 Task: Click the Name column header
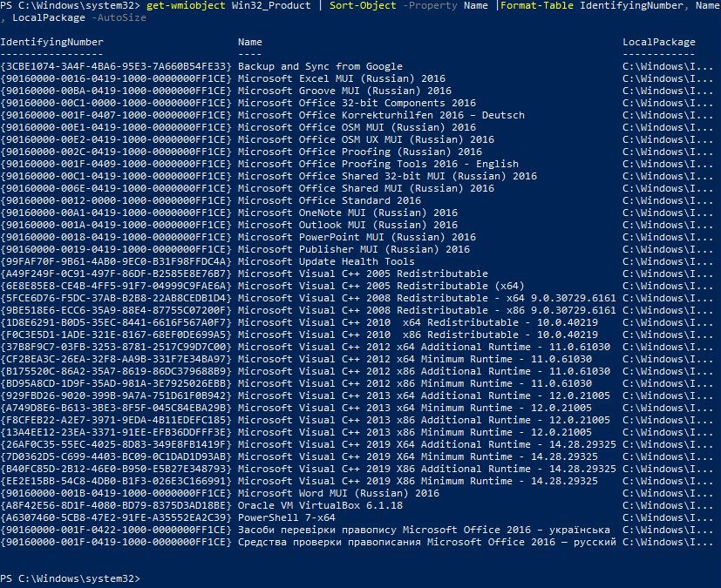pos(250,43)
